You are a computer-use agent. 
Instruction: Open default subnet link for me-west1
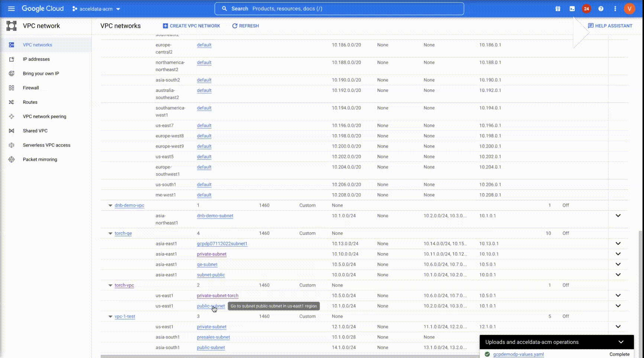coord(204,195)
